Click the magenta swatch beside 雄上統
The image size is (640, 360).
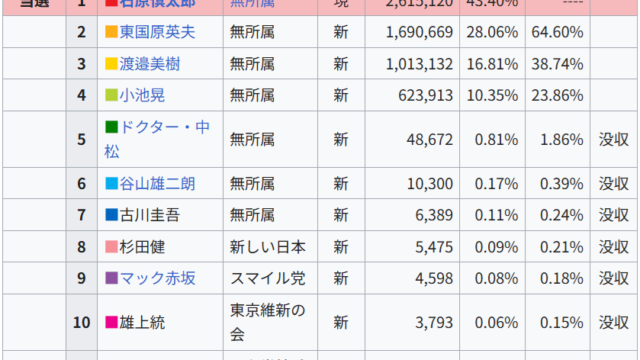click(x=111, y=322)
